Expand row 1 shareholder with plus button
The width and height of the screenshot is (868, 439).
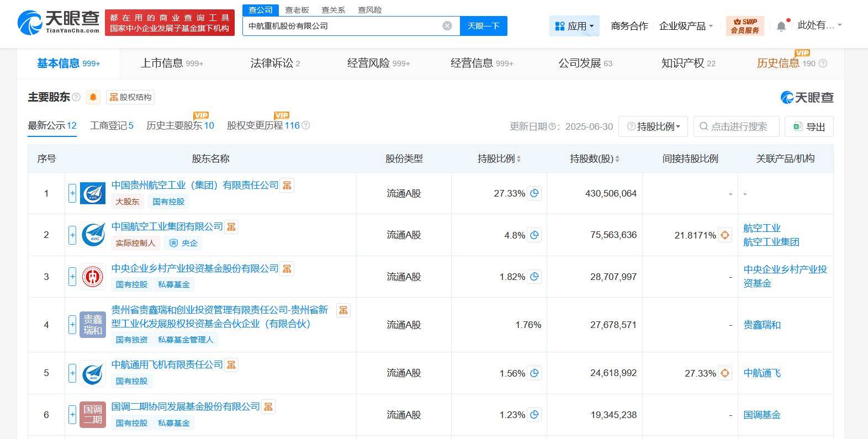72,193
